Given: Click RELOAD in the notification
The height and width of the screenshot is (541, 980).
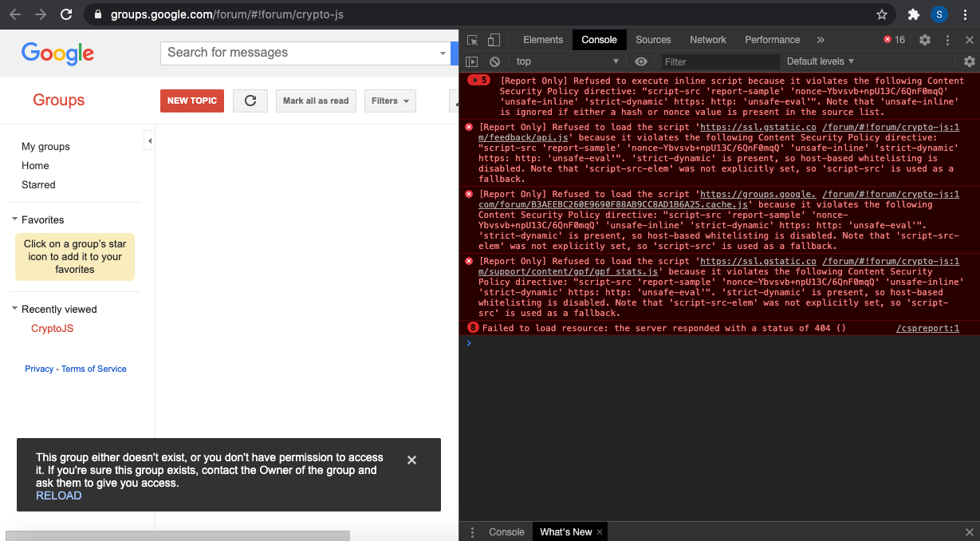Looking at the screenshot, I should pos(59,496).
